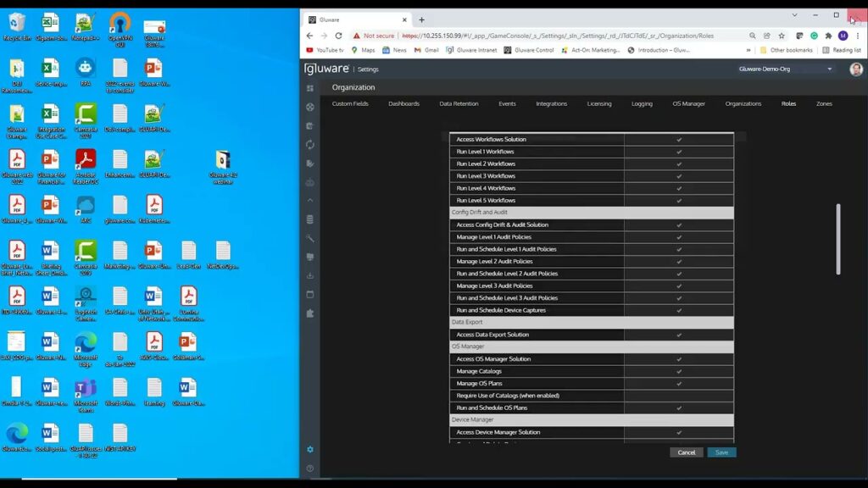This screenshot has width=868, height=488.
Task: Click the download icon in the left sidebar
Action: point(310,274)
